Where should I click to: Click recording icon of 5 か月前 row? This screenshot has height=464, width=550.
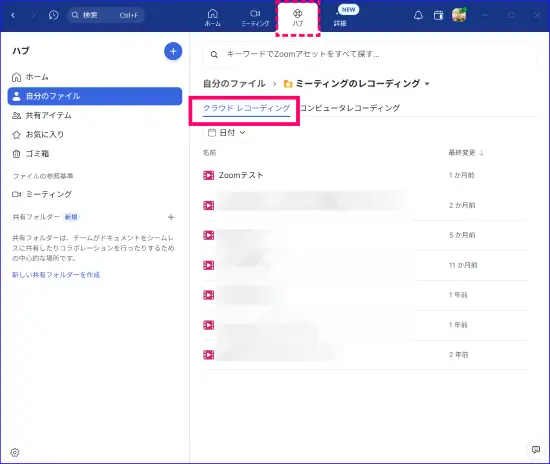[x=208, y=235]
